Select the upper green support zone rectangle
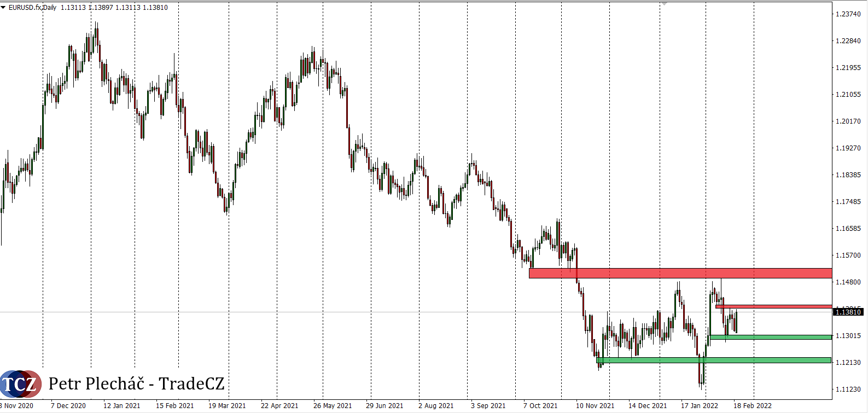The height and width of the screenshot is (413, 868). (x=770, y=337)
